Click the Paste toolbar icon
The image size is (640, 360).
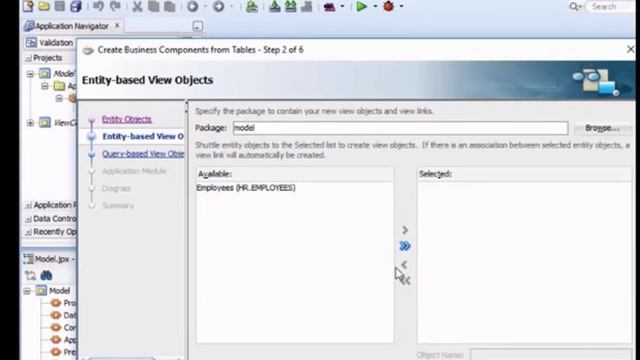(169, 6)
